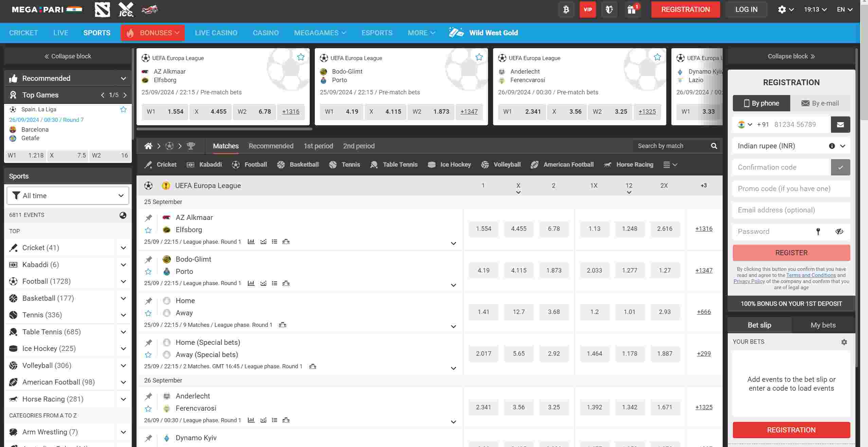The image size is (868, 447).
Task: Expand the Cricket (41) category
Action: click(x=123, y=248)
